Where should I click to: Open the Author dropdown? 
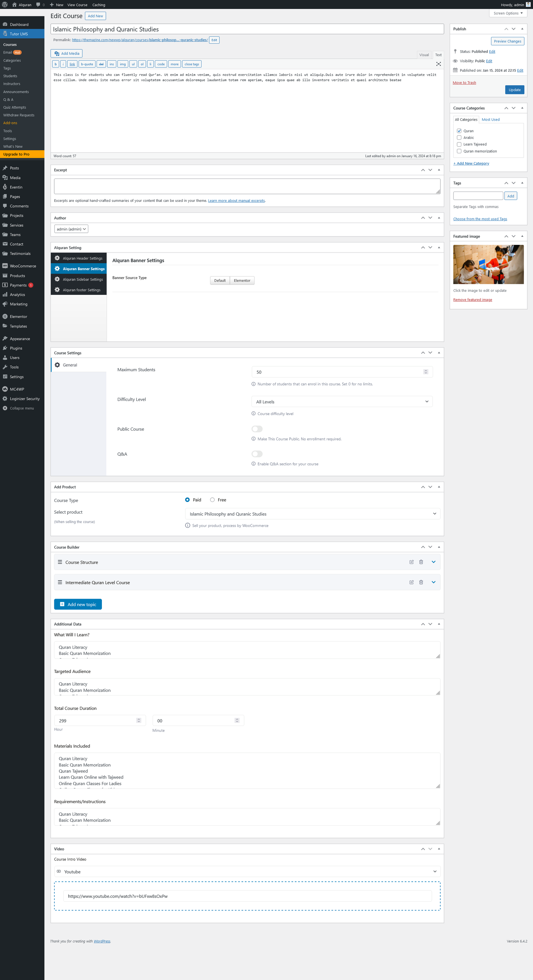[71, 229]
